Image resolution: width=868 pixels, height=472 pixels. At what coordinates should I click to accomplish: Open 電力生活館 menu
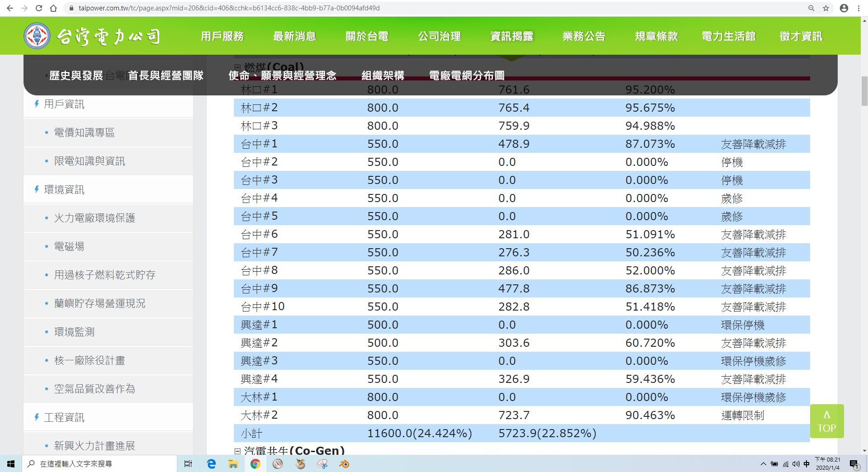(x=729, y=36)
